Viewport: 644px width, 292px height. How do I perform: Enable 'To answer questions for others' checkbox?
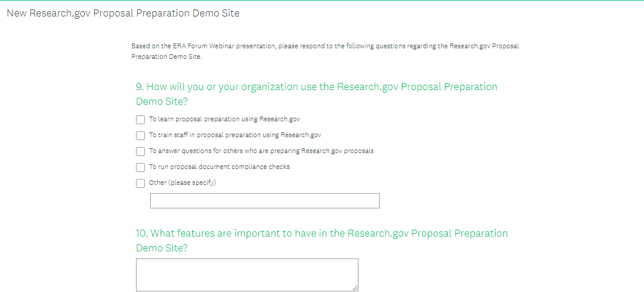(x=140, y=151)
